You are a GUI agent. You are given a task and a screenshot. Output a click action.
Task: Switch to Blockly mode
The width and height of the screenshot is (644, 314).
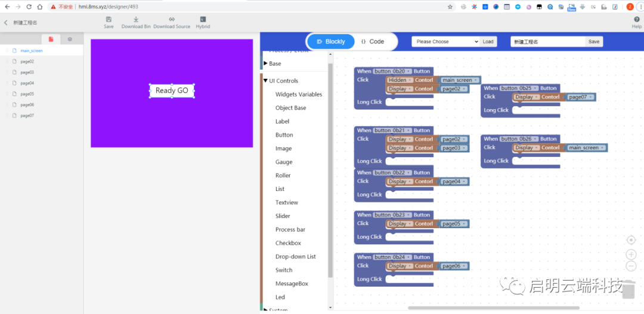click(x=331, y=42)
